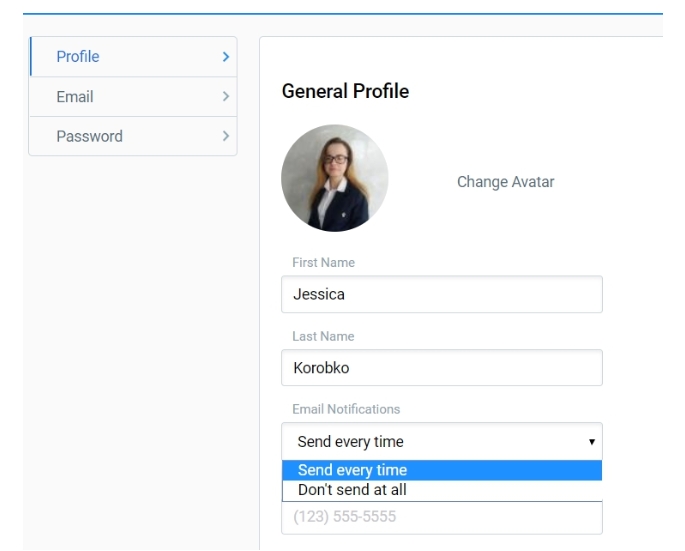Switch to the Email settings tab
The width and height of the screenshot is (685, 551).
[x=75, y=97]
